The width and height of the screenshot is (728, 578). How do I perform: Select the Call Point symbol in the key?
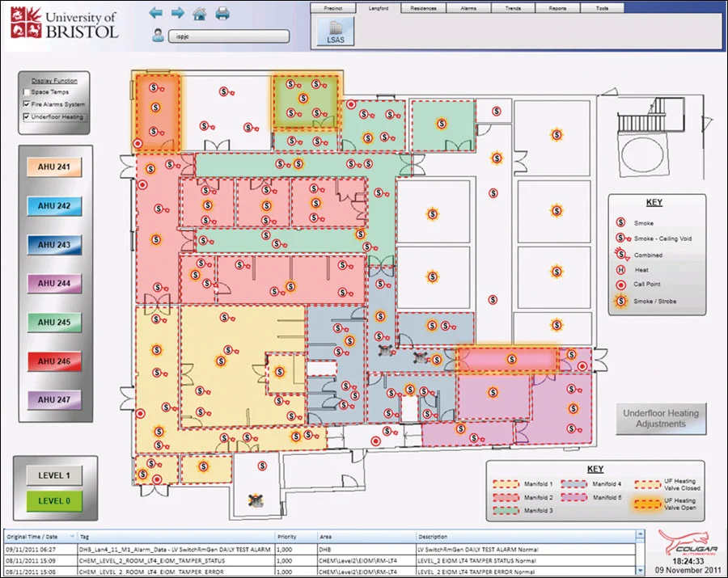(620, 283)
